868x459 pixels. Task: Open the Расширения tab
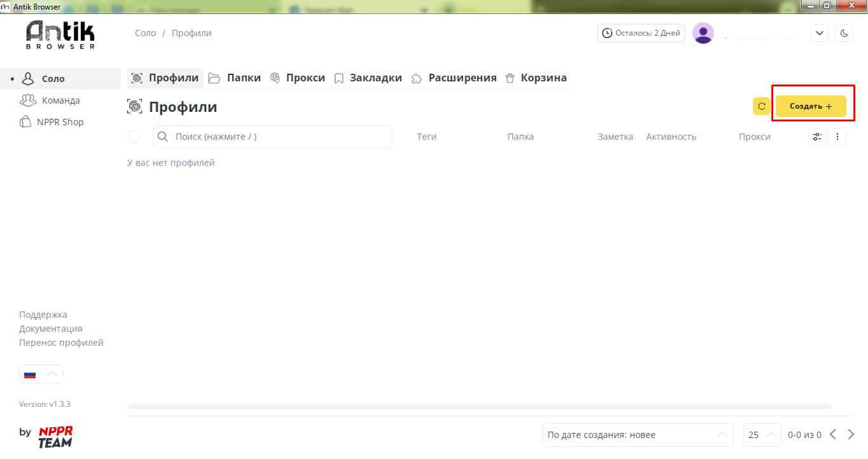[454, 78]
